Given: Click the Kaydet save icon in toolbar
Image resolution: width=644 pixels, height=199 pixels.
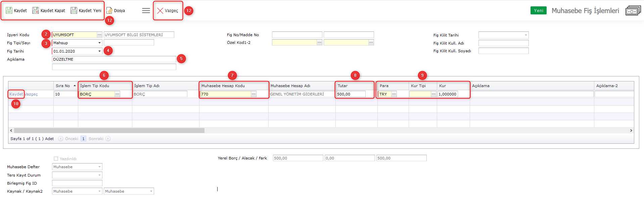Looking at the screenshot, I should 9,11.
